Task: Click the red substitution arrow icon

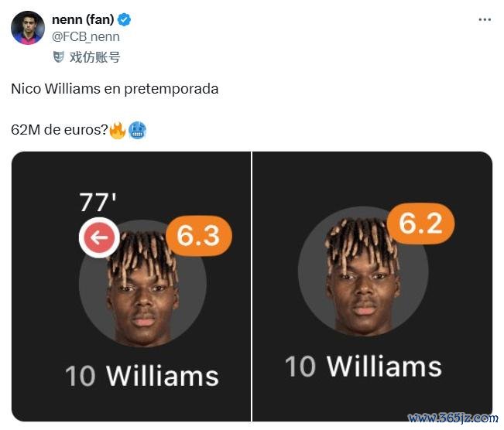Action: (99, 237)
